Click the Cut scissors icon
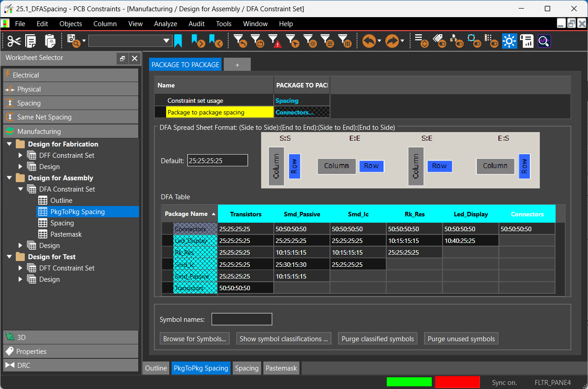The image size is (588, 389). 14,41
